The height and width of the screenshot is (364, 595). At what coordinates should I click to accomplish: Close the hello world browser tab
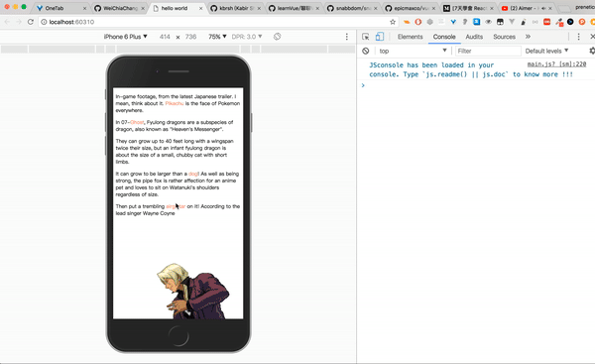pos(200,8)
